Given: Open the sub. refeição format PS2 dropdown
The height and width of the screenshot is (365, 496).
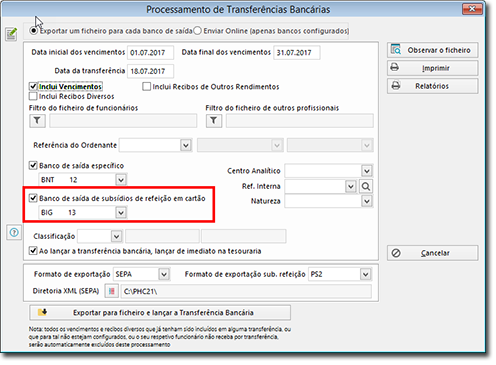Looking at the screenshot, I should coord(366,274).
